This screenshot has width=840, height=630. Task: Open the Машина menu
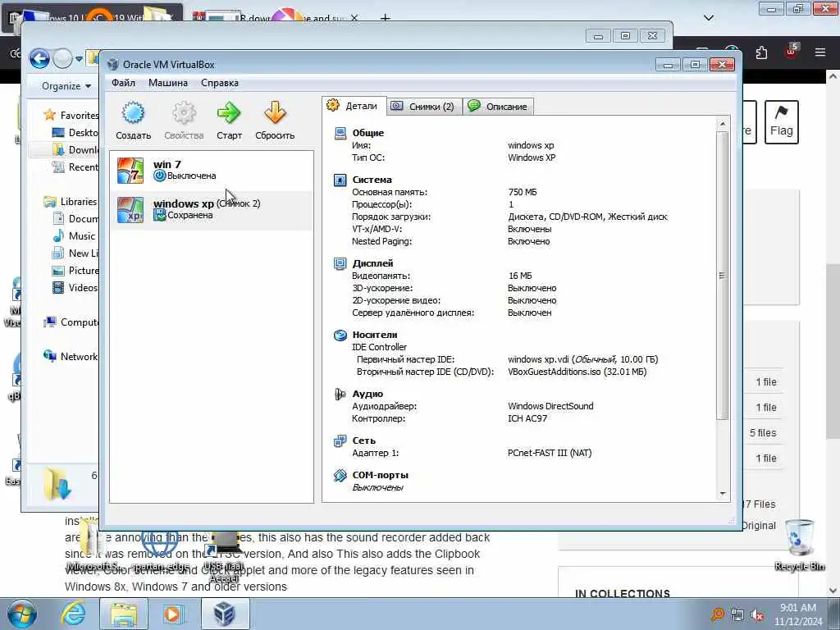(167, 83)
